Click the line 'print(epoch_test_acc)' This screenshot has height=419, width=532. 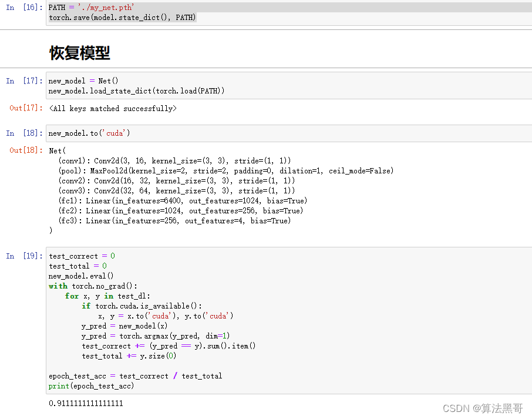click(91, 386)
